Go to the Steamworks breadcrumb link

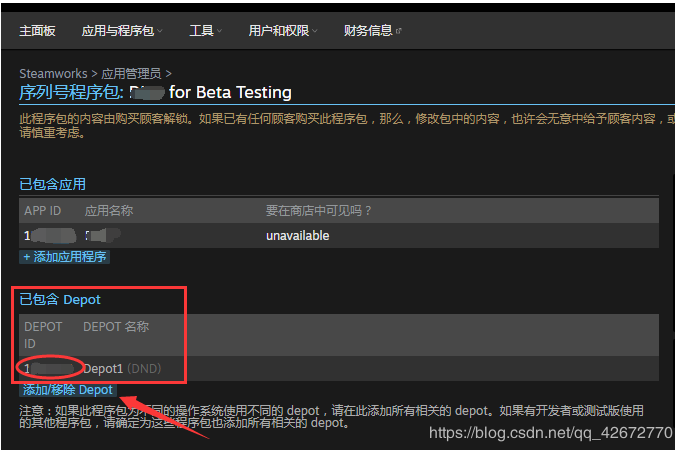53,74
